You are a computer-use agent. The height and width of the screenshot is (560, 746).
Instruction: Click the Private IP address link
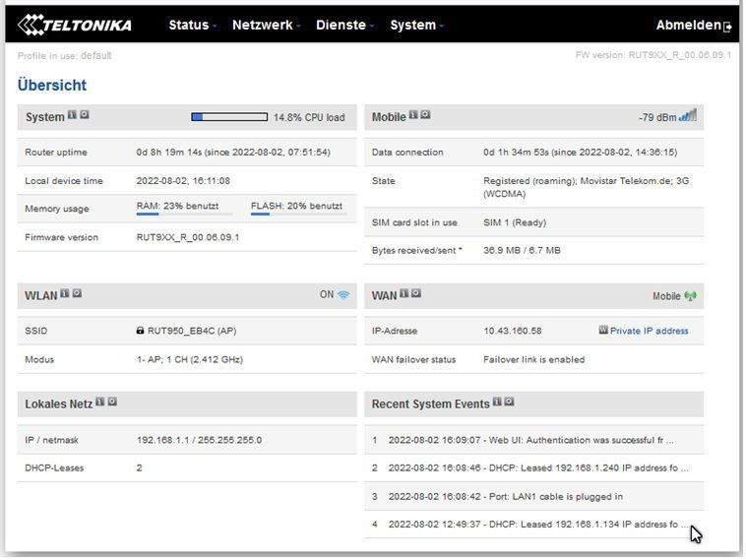[649, 331]
